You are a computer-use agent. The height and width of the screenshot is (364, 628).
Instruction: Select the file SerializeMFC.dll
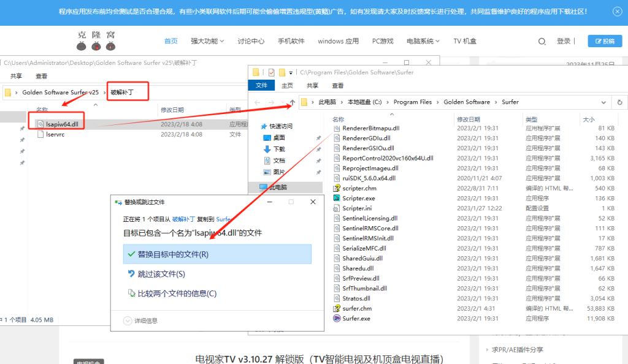[x=364, y=248]
